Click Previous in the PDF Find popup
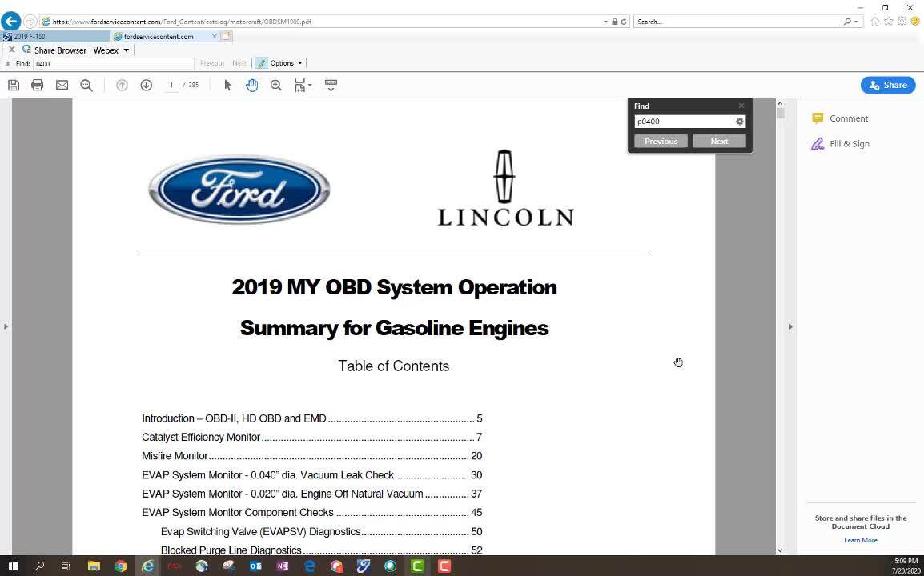Image resolution: width=924 pixels, height=576 pixels. [661, 142]
